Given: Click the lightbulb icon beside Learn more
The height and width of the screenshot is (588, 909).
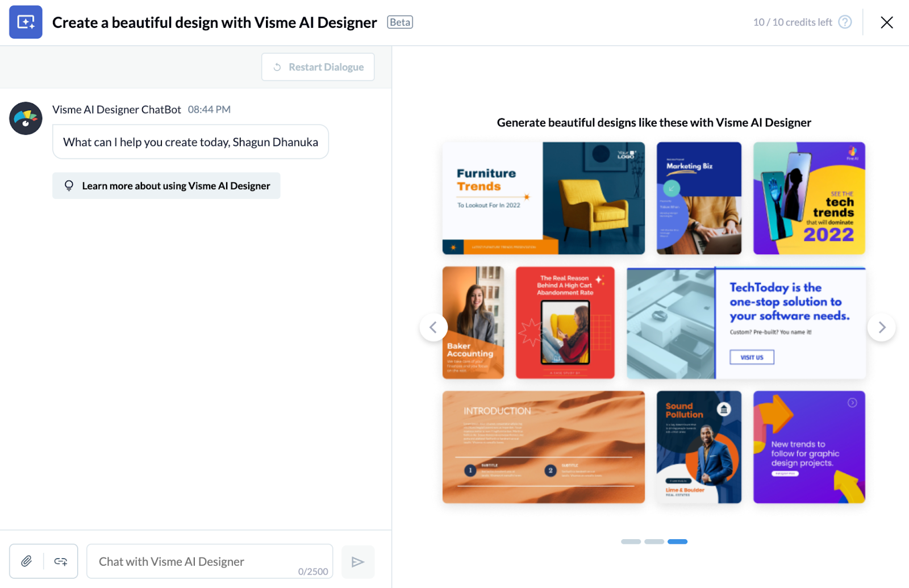Looking at the screenshot, I should click(69, 186).
